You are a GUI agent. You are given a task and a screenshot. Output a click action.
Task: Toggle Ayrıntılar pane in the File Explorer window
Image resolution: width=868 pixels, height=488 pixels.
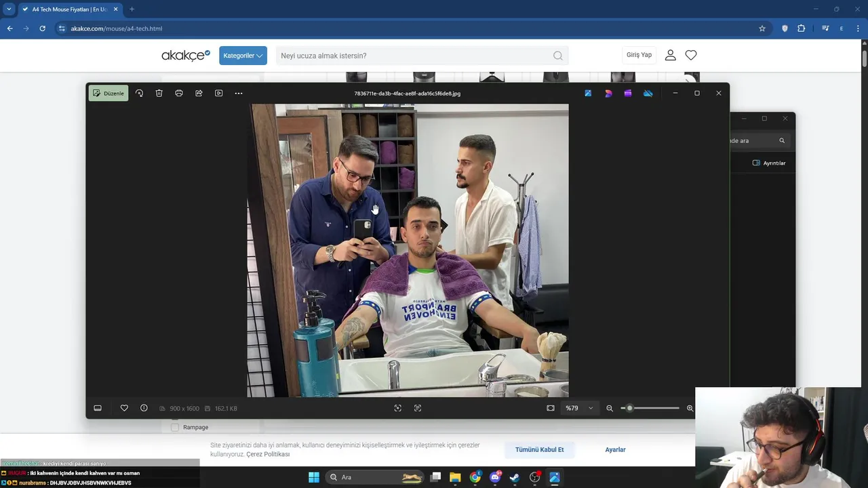tap(769, 163)
